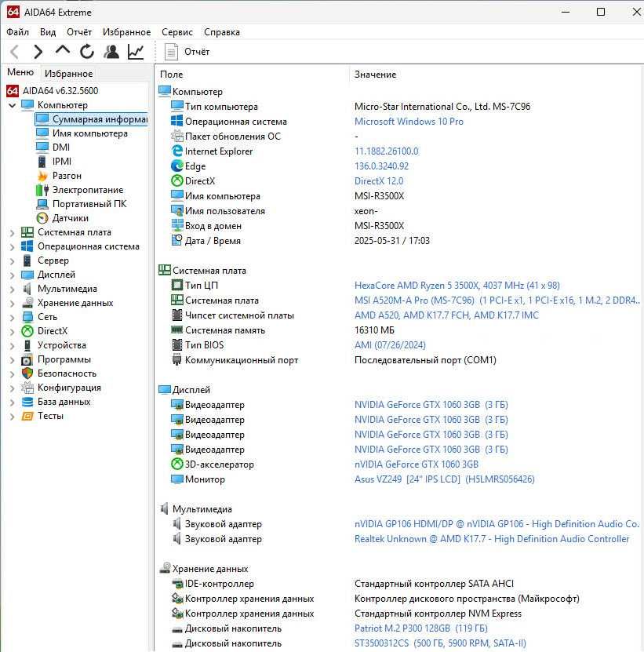
Task: Select the IPMI tree item
Action: click(x=61, y=162)
